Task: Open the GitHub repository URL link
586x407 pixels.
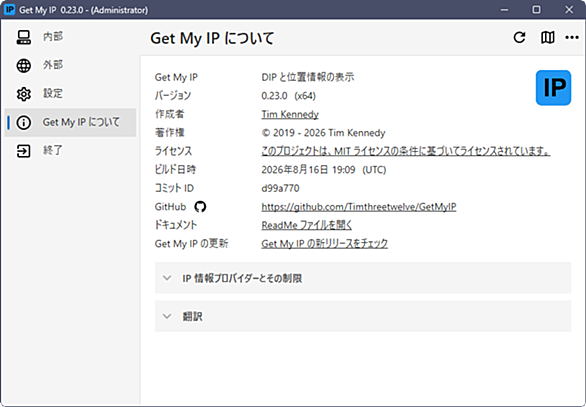Action: [x=359, y=207]
